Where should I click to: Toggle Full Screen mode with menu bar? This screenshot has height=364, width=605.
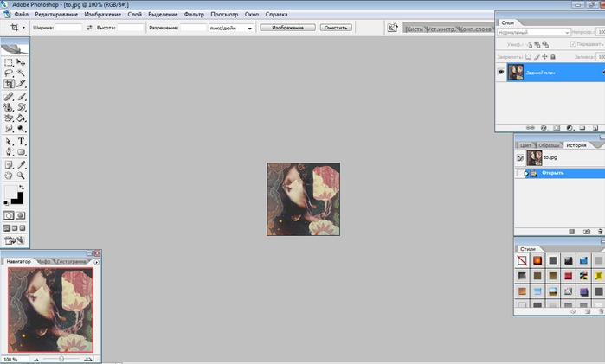(x=15, y=228)
